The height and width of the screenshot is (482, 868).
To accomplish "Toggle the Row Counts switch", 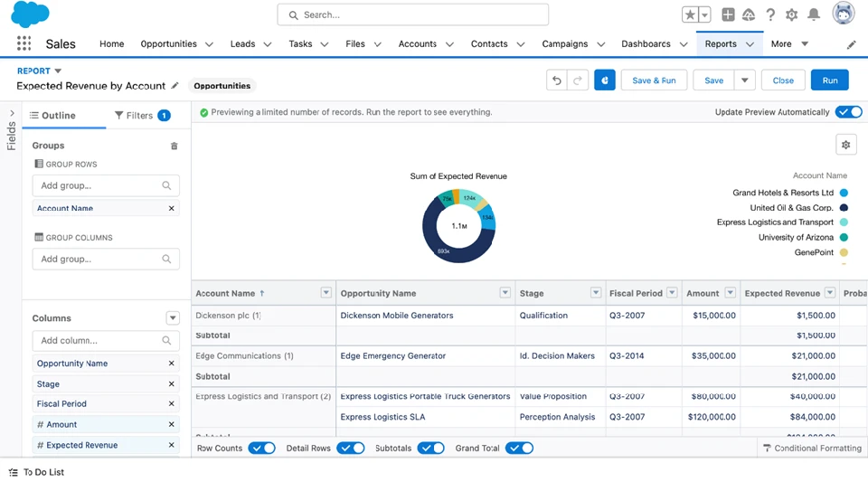I will pyautogui.click(x=262, y=448).
